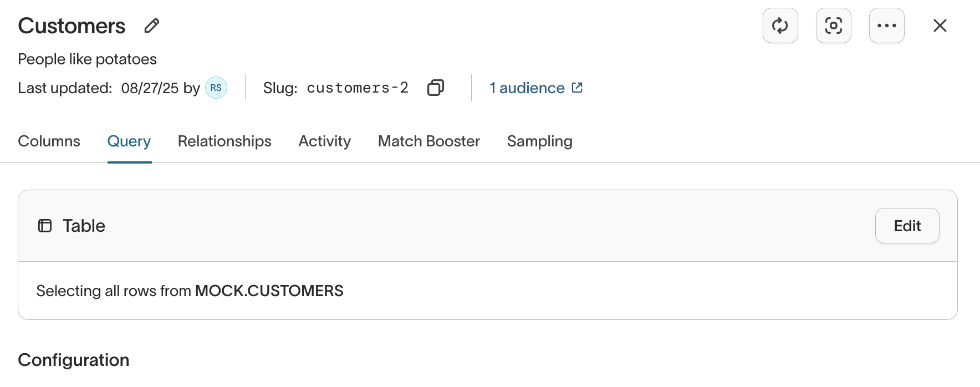
Task: Click the customers-2 slug text
Action: [358, 88]
